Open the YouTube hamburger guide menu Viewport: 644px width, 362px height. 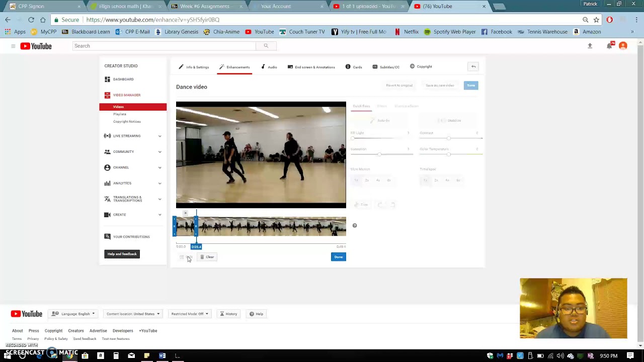(x=13, y=46)
